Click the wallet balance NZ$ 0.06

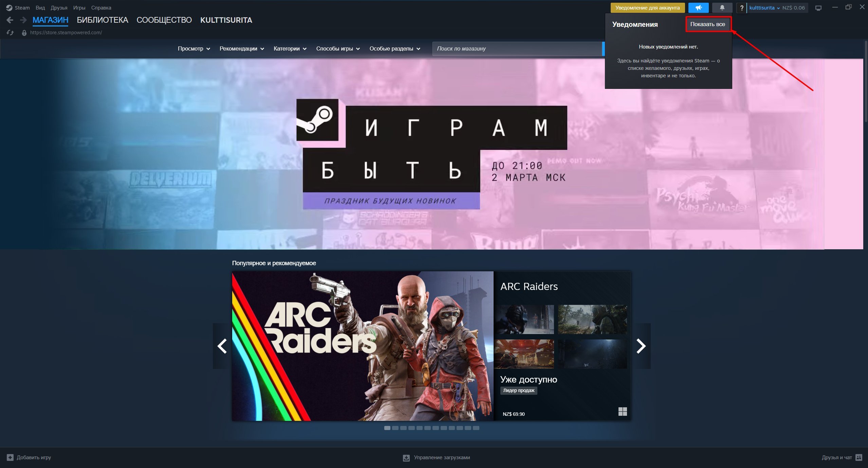(793, 8)
